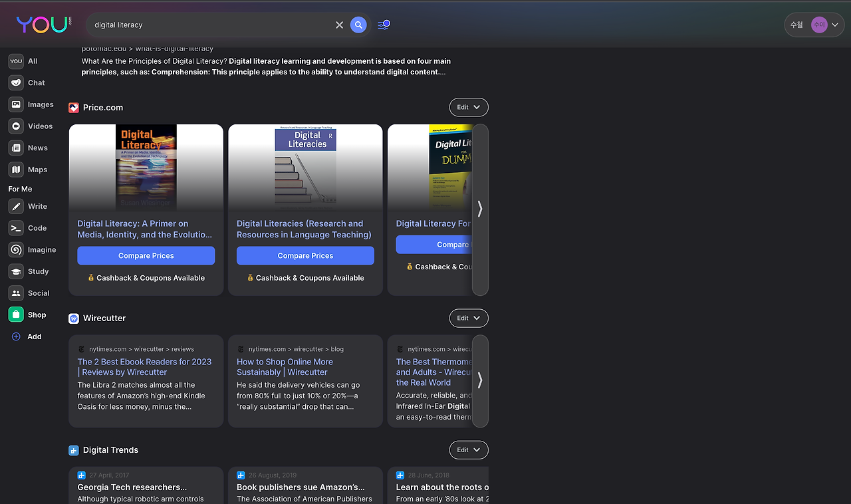Click Cashback & Coupons under Digital Literacy Primer
Viewport: 851px width, 504px height.
click(146, 278)
